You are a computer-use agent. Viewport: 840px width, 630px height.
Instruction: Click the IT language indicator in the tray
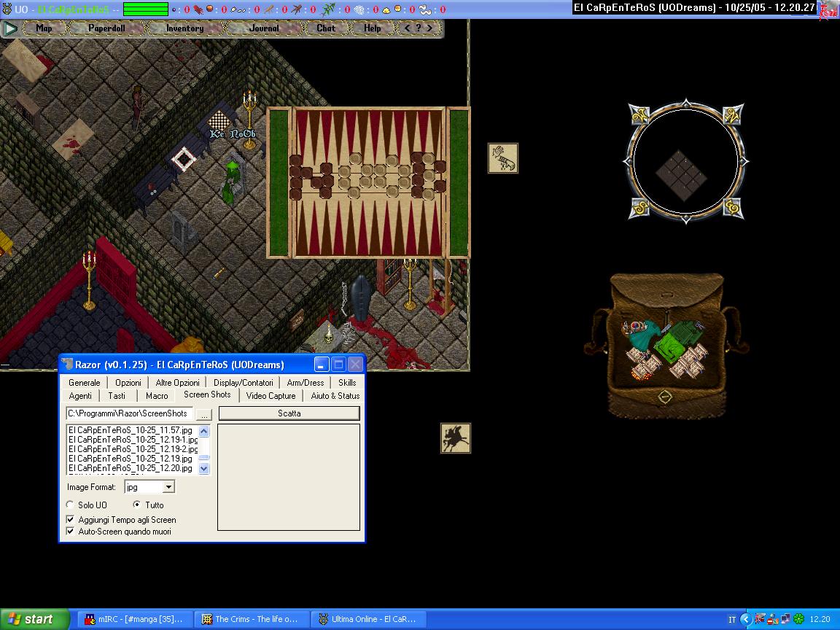click(x=732, y=619)
